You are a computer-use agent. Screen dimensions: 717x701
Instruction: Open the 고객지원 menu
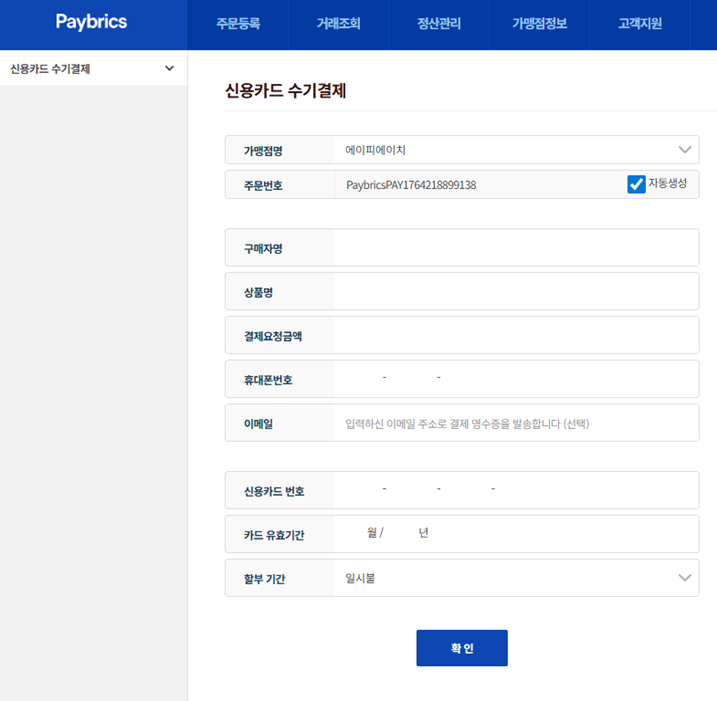[640, 24]
